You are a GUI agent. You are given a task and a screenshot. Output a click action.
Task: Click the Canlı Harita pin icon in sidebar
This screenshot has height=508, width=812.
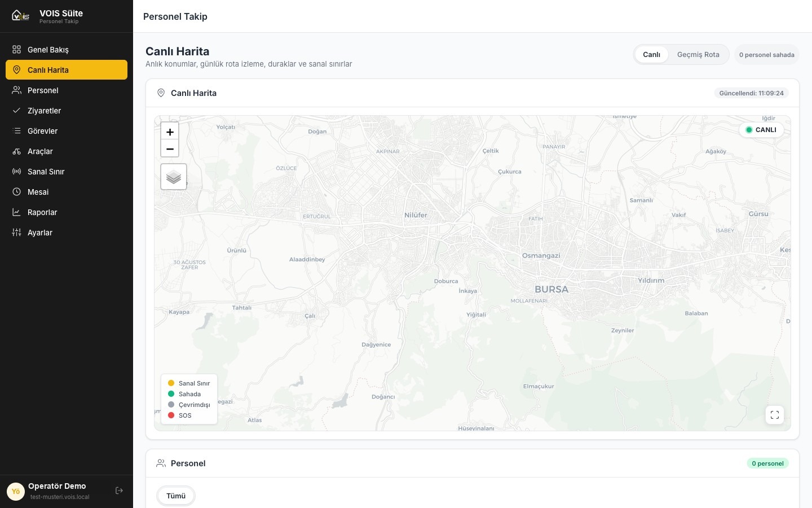tap(17, 70)
